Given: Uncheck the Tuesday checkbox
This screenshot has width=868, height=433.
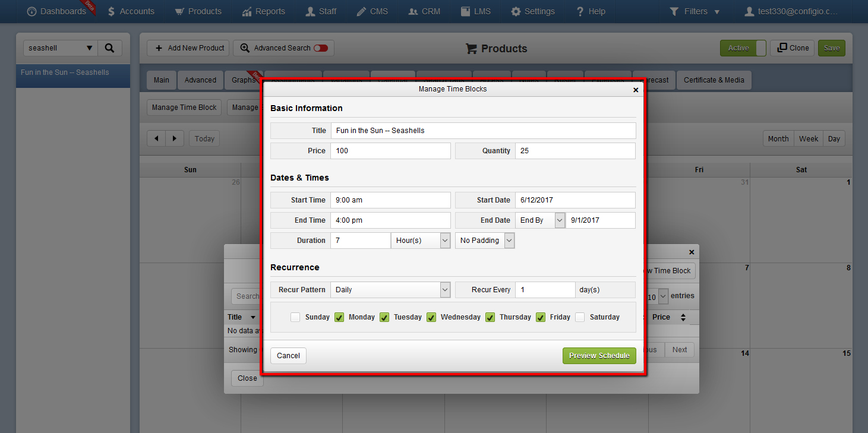Looking at the screenshot, I should click(384, 317).
